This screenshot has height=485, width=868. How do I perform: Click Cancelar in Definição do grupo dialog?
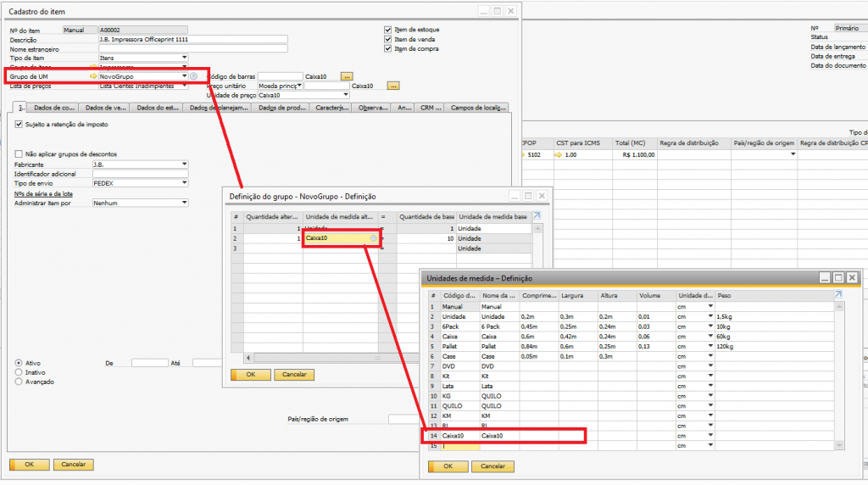click(294, 375)
